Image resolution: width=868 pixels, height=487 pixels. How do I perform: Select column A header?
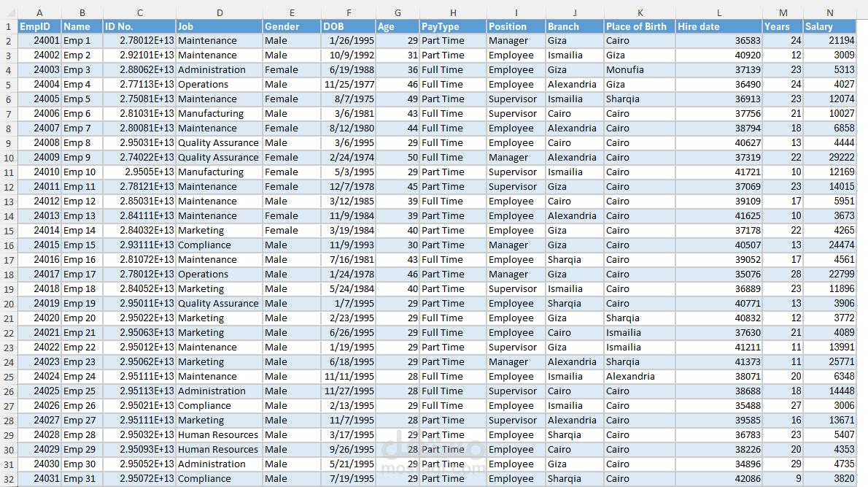pyautogui.click(x=39, y=12)
